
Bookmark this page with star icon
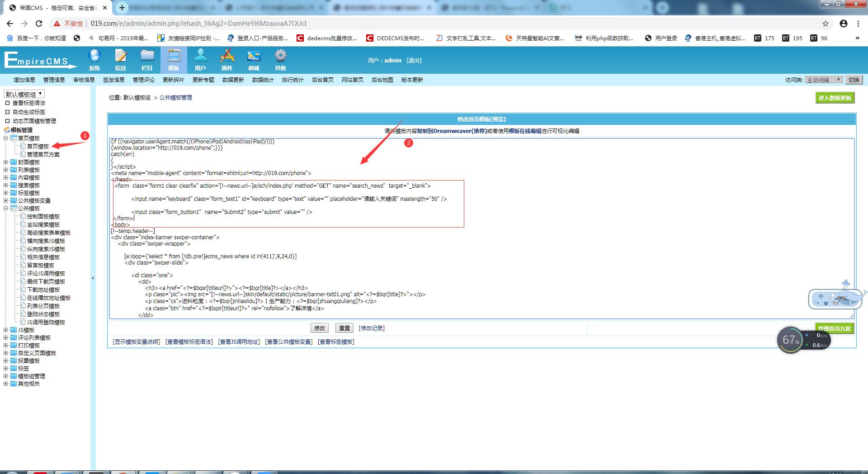(x=826, y=24)
